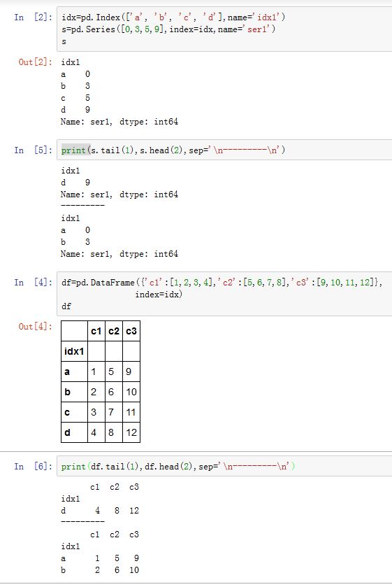Click cell value 12 in Out[4] table
This screenshot has height=587, width=392.
coord(131,432)
